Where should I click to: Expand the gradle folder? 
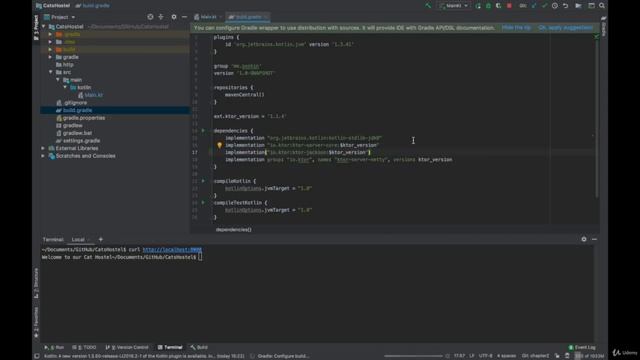click(50, 57)
